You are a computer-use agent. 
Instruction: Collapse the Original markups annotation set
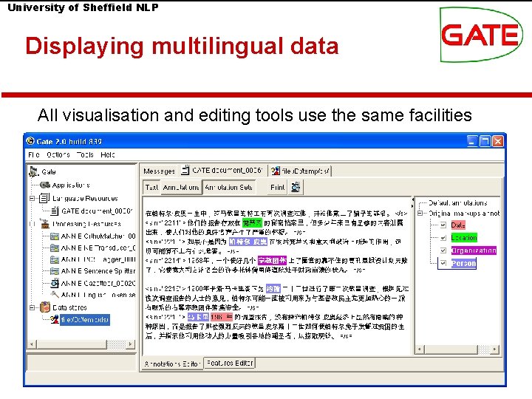coord(420,214)
